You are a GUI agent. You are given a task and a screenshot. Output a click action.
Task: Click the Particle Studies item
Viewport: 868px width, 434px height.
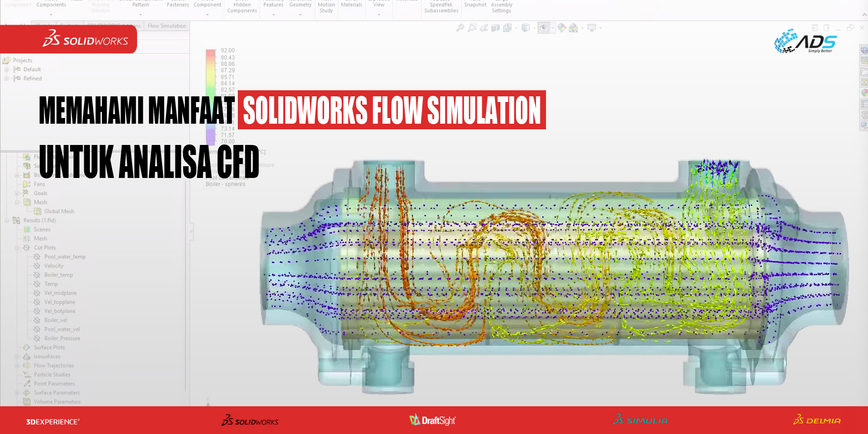tap(52, 375)
